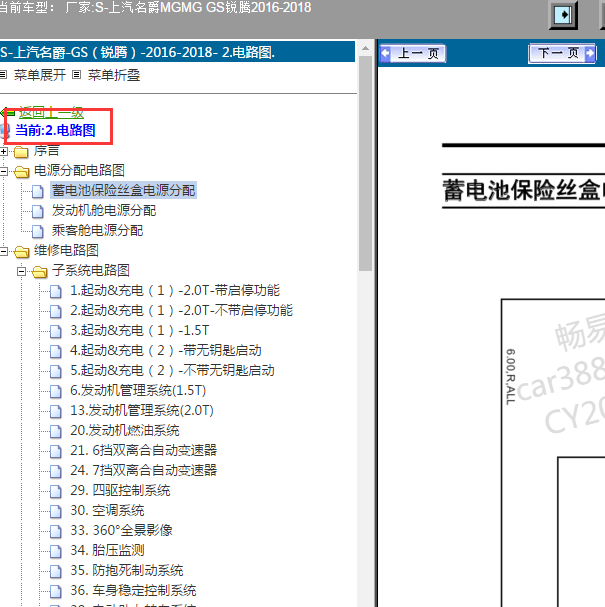
Task: Open 1.起动&充电(1)-2.0T-带启停功能
Action: (x=175, y=290)
